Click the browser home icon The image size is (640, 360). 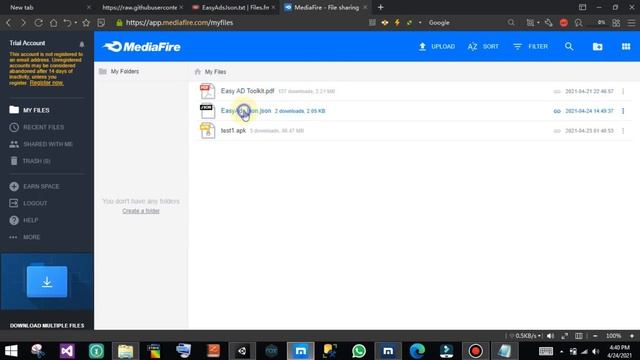coord(53,23)
